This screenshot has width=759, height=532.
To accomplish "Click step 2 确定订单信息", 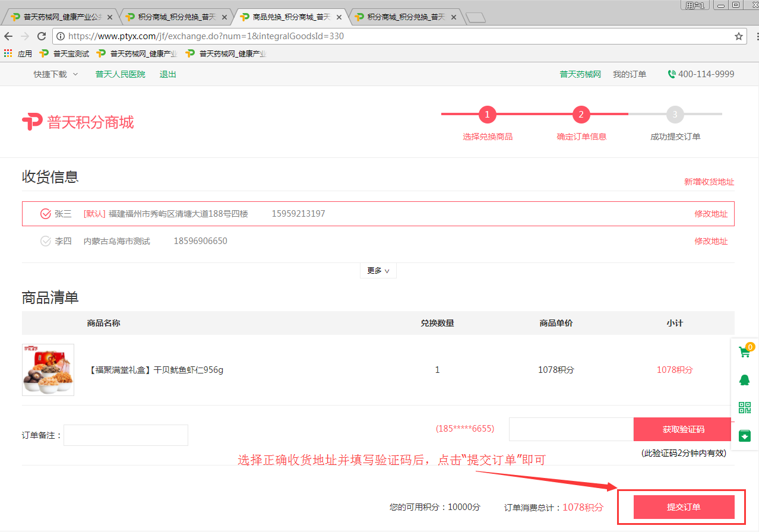I will click(581, 123).
